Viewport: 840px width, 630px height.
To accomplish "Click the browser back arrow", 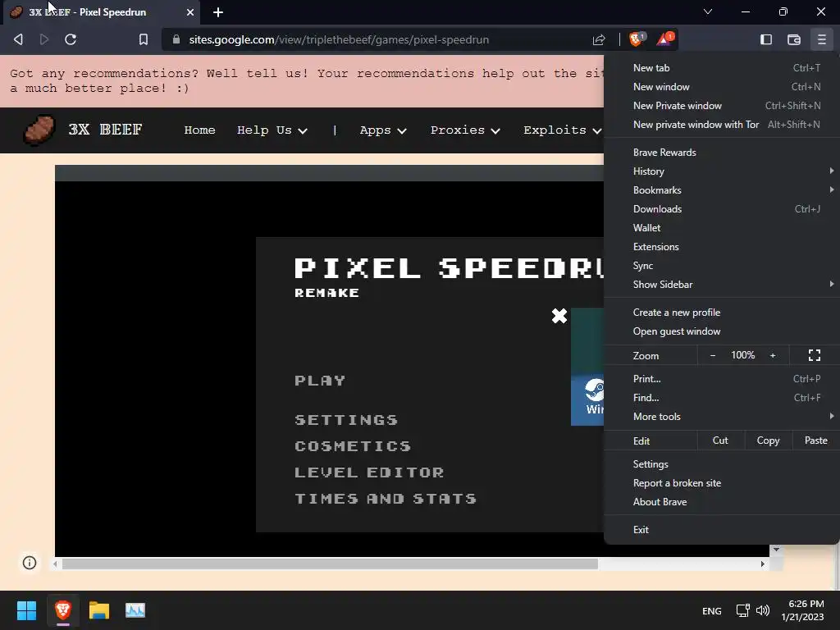I will pyautogui.click(x=18, y=39).
